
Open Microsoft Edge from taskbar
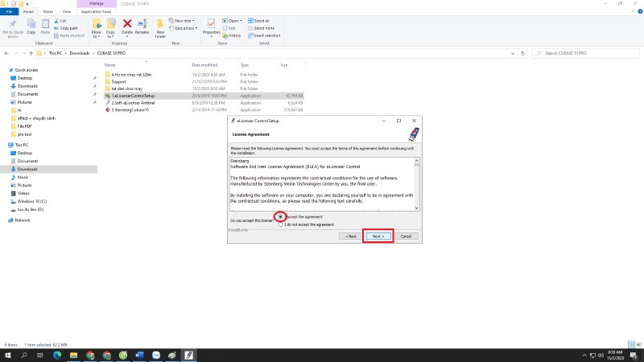[x=57, y=356]
